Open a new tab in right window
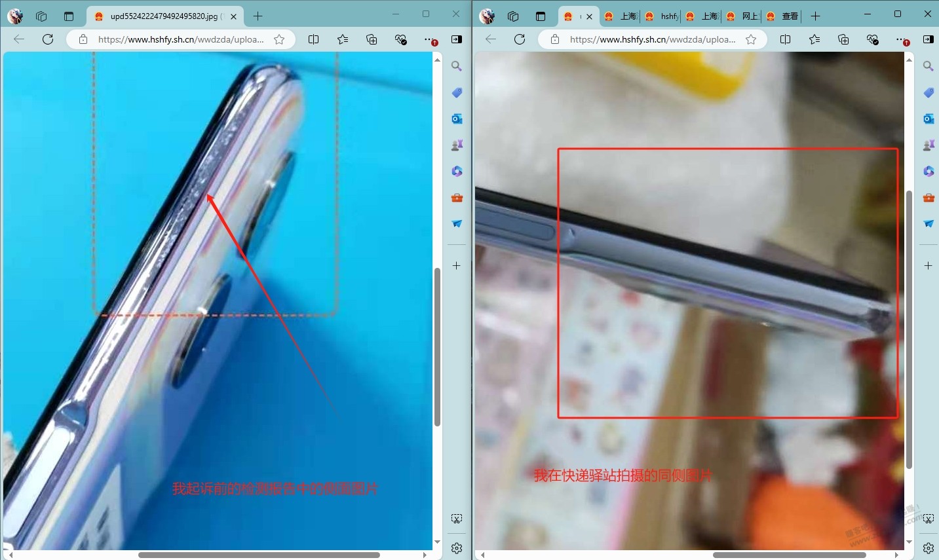Image resolution: width=939 pixels, height=560 pixels. coord(815,16)
